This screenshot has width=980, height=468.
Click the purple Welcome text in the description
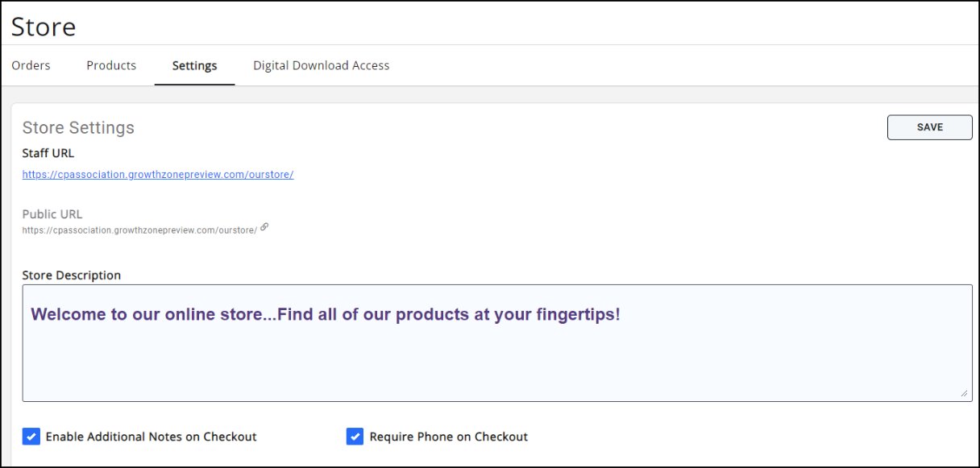point(325,314)
